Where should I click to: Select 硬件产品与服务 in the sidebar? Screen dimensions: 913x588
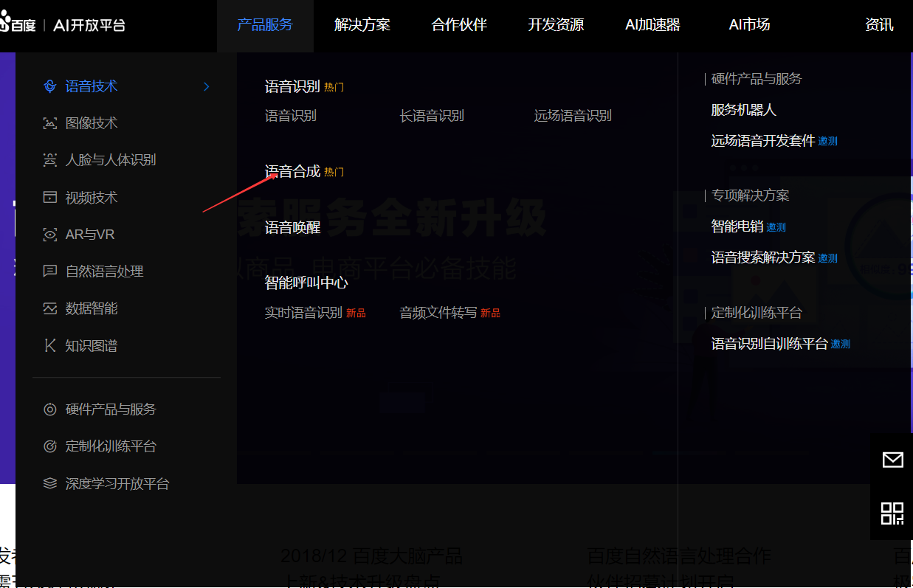[111, 409]
